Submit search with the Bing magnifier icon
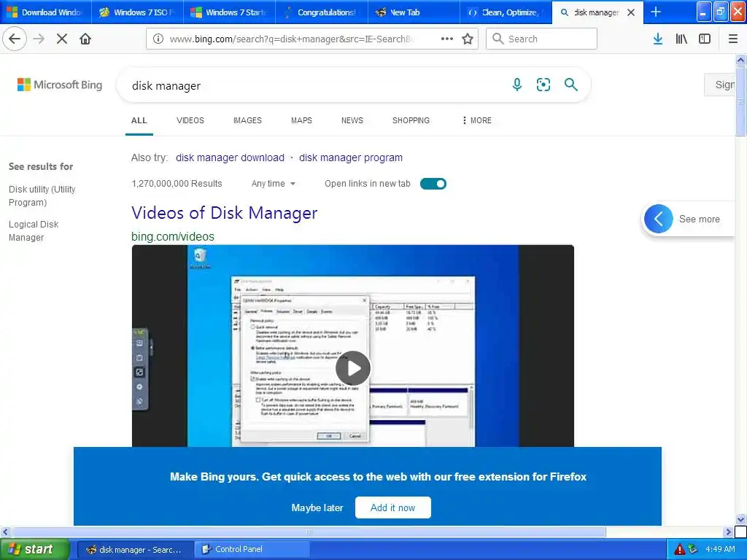 [570, 85]
